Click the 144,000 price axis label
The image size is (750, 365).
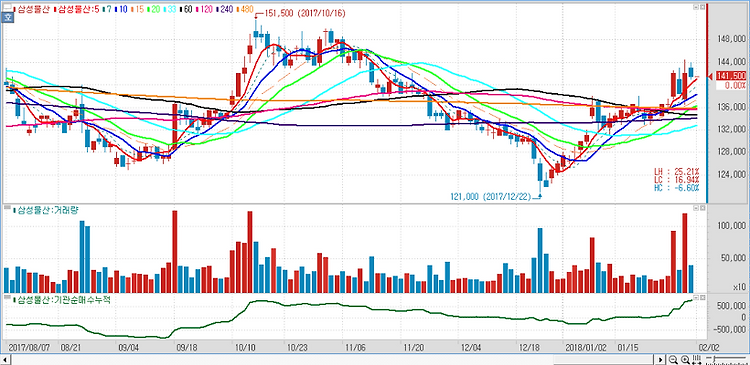(x=731, y=62)
